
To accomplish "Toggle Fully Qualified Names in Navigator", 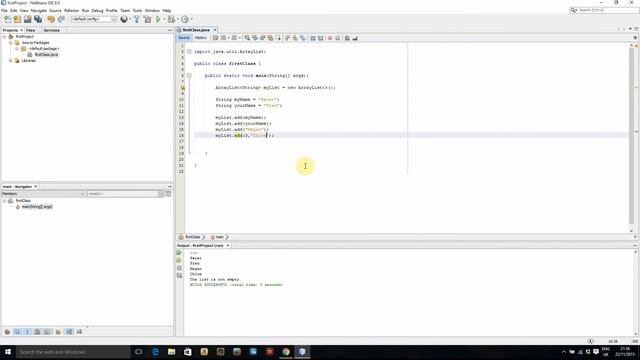I will 58,332.
